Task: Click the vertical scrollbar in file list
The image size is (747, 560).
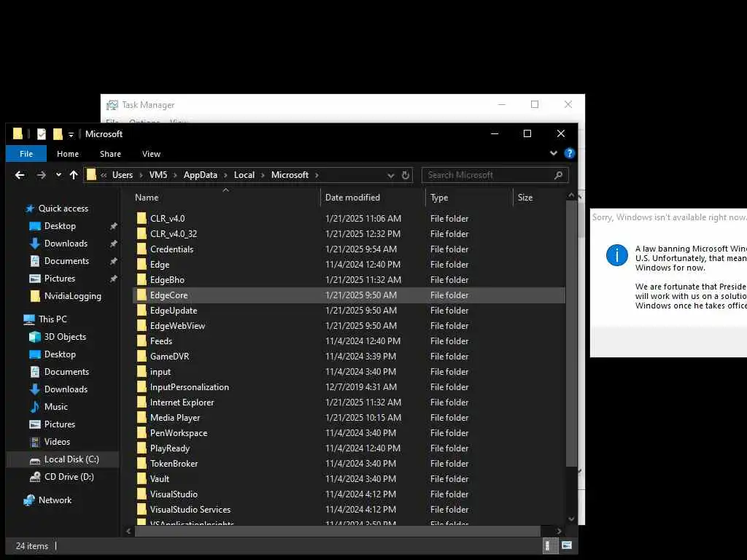Action: (x=571, y=333)
